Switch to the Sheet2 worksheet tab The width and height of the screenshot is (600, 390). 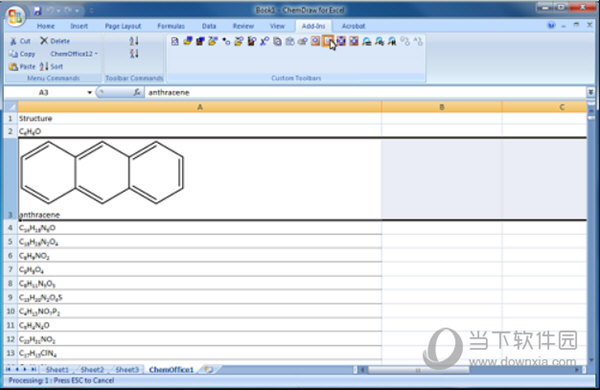click(x=92, y=370)
